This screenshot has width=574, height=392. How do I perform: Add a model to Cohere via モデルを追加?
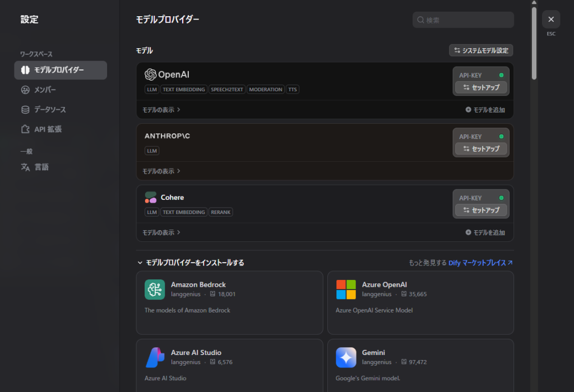point(485,232)
